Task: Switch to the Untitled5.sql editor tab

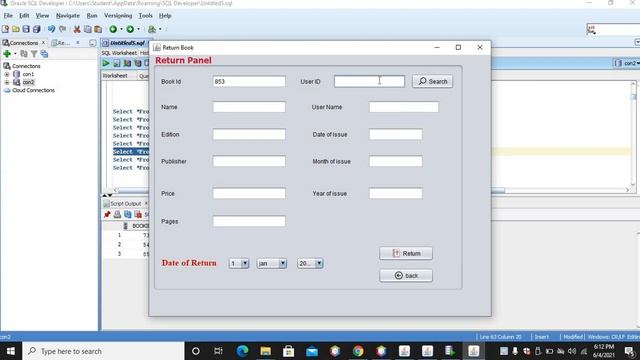Action: click(127, 42)
